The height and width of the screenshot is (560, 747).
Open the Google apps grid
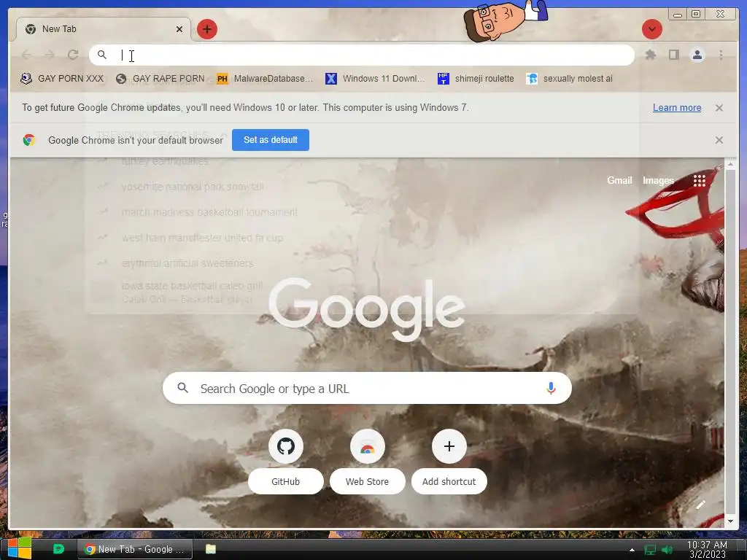point(699,181)
